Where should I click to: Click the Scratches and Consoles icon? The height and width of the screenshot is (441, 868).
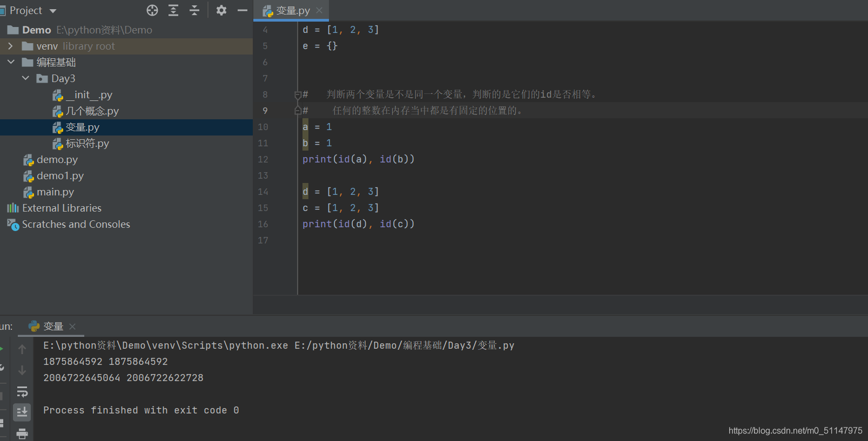[x=13, y=225]
